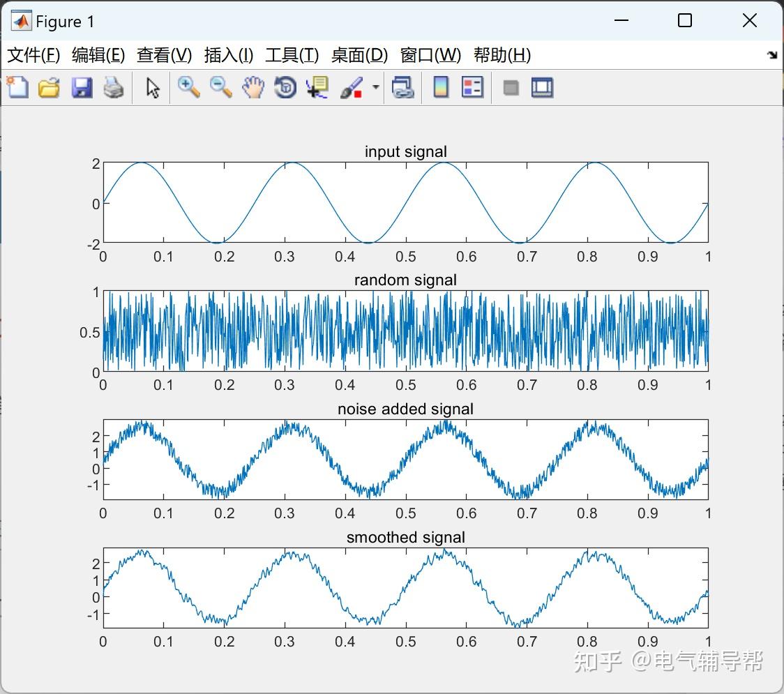This screenshot has height=694, width=784.
Task: Open the 插入(I) menu
Action: (229, 54)
